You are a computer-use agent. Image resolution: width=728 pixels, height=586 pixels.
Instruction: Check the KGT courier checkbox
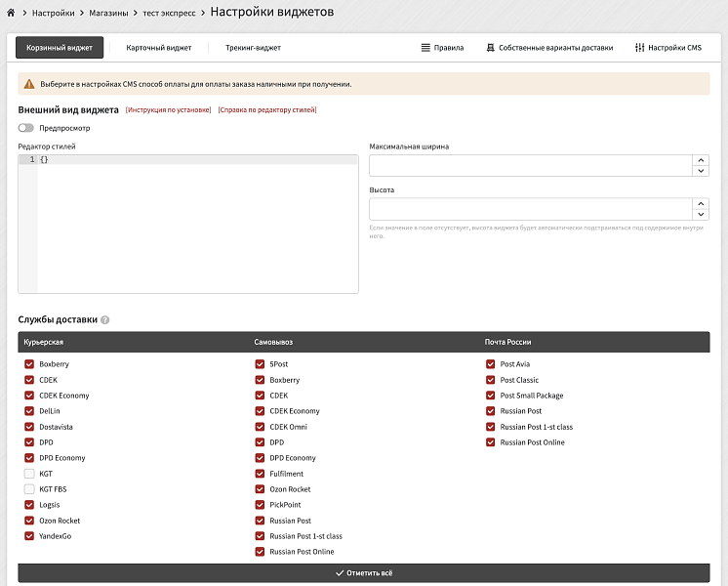point(29,474)
